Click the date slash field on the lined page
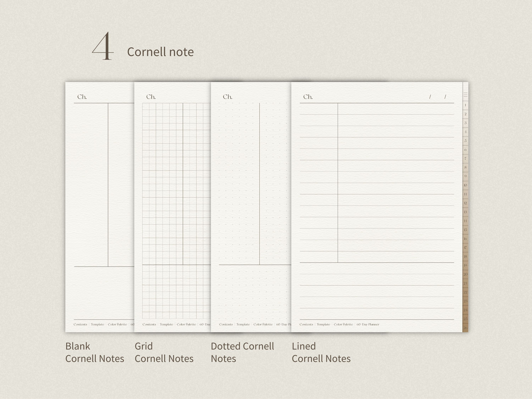This screenshot has width=532, height=399. 438,97
